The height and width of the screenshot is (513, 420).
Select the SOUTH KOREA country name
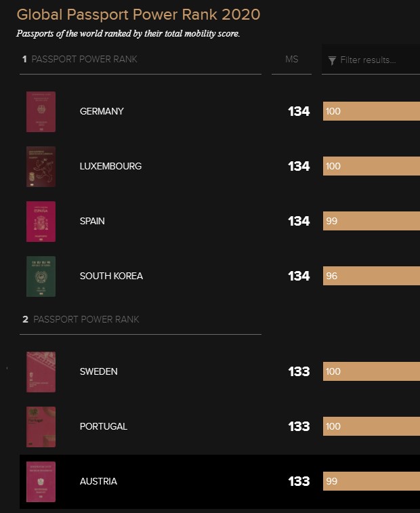(x=111, y=276)
